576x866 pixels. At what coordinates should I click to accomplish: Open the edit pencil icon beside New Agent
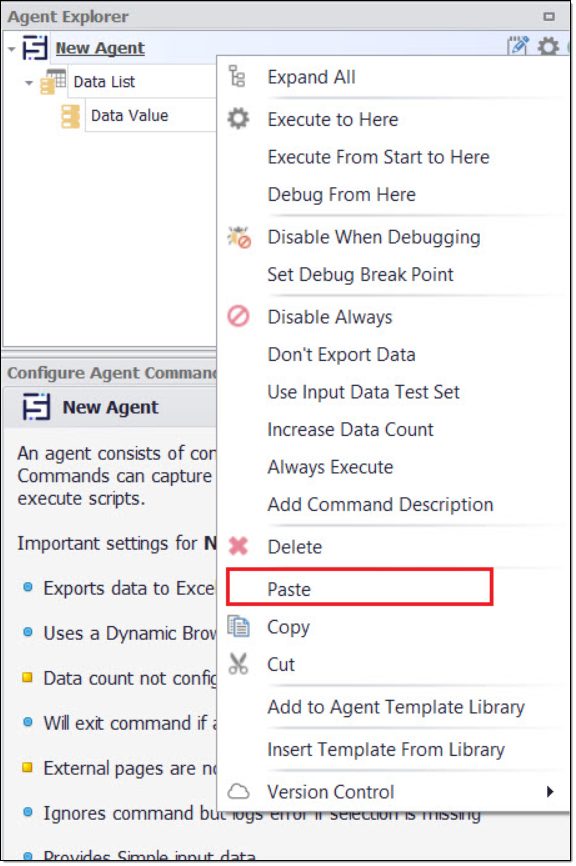[518, 46]
